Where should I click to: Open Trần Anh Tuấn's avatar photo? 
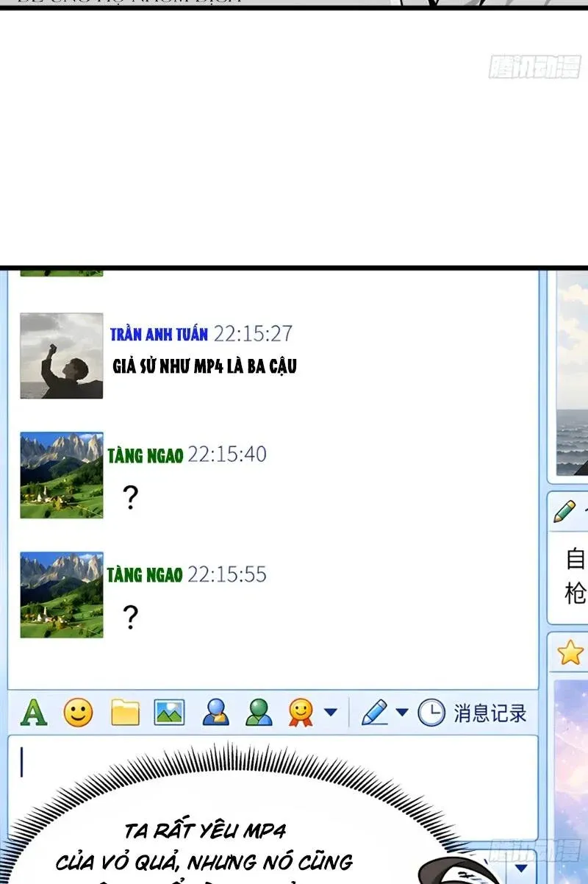(62, 356)
